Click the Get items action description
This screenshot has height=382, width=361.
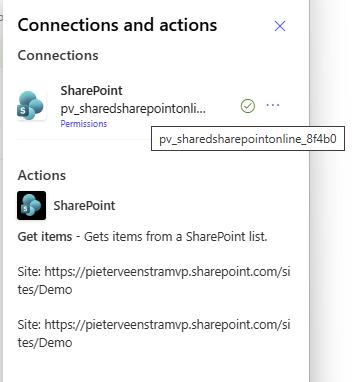142,237
